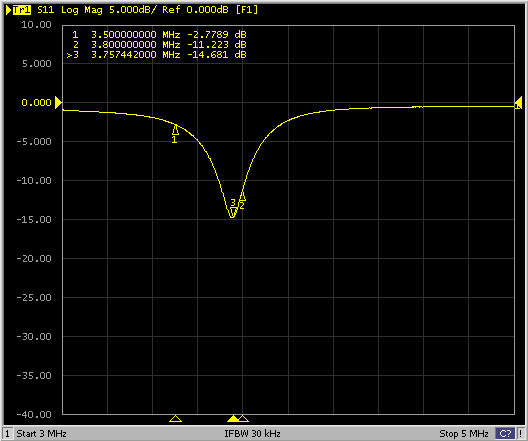Click the left reference level arrow at 0.000
Viewport: 528px width, 441px height.
click(x=58, y=103)
